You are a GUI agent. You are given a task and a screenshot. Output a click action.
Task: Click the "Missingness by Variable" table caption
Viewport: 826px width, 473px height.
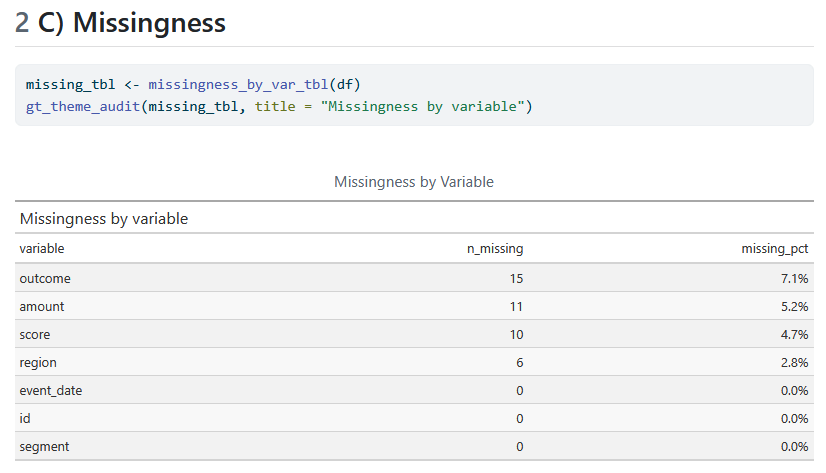413,182
